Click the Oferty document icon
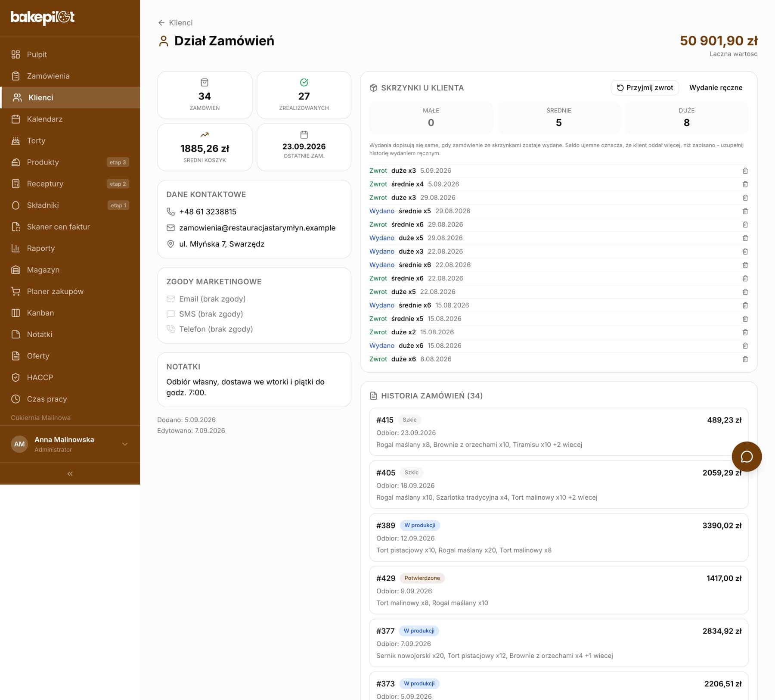The image size is (775, 700). tap(16, 356)
